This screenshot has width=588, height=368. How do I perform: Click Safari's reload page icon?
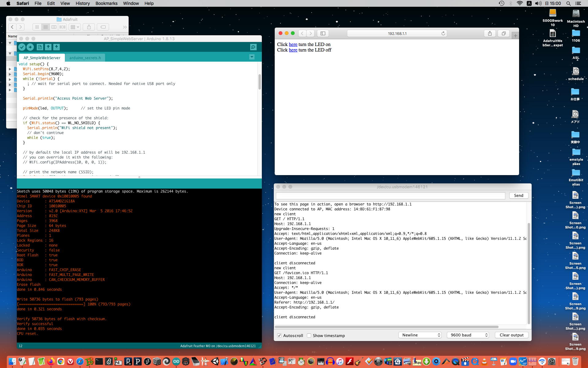coord(443,33)
